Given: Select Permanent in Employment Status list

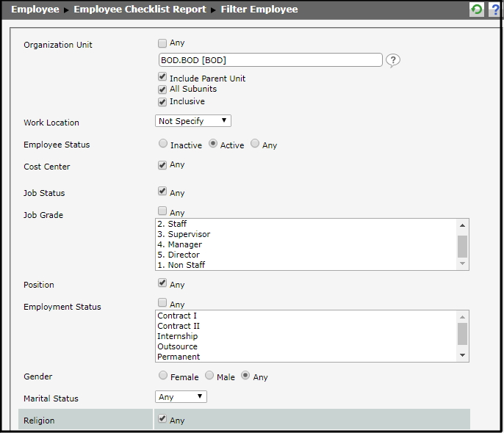Looking at the screenshot, I should point(179,357).
